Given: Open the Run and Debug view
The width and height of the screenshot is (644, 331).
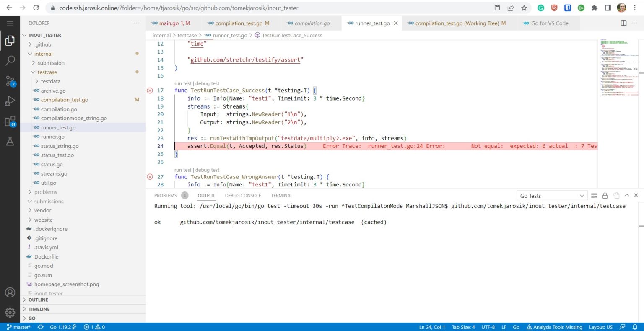Looking at the screenshot, I should tap(10, 101).
